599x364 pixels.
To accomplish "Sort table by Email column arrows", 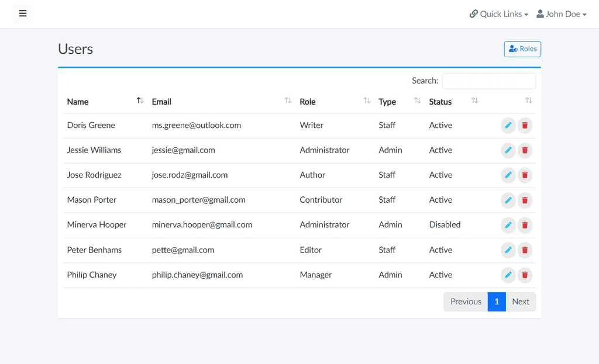I will tap(288, 100).
